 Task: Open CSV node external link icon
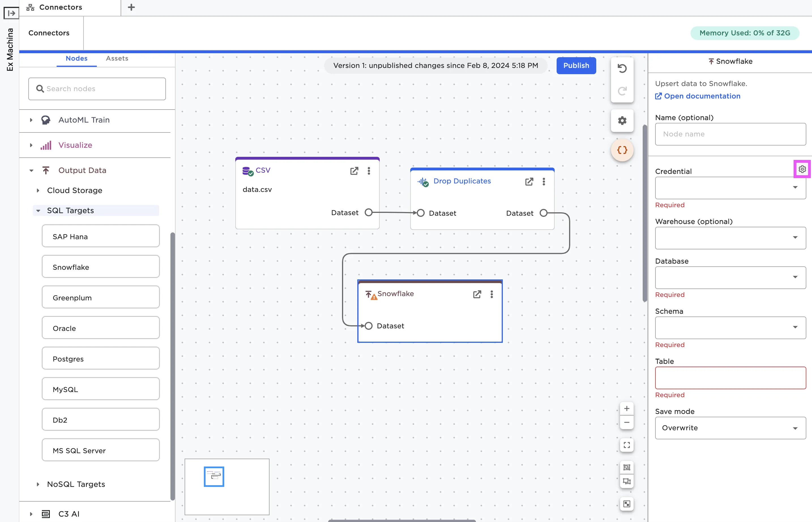click(354, 171)
